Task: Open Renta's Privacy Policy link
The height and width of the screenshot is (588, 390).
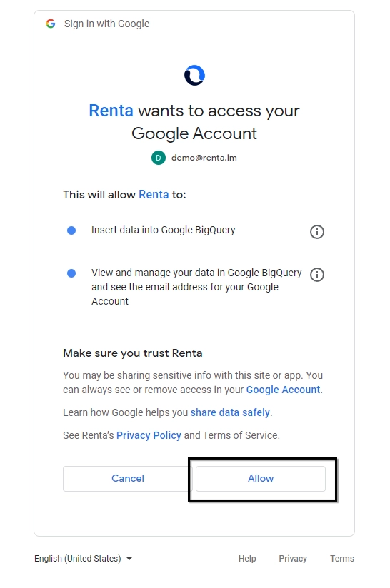Action: pos(149,435)
